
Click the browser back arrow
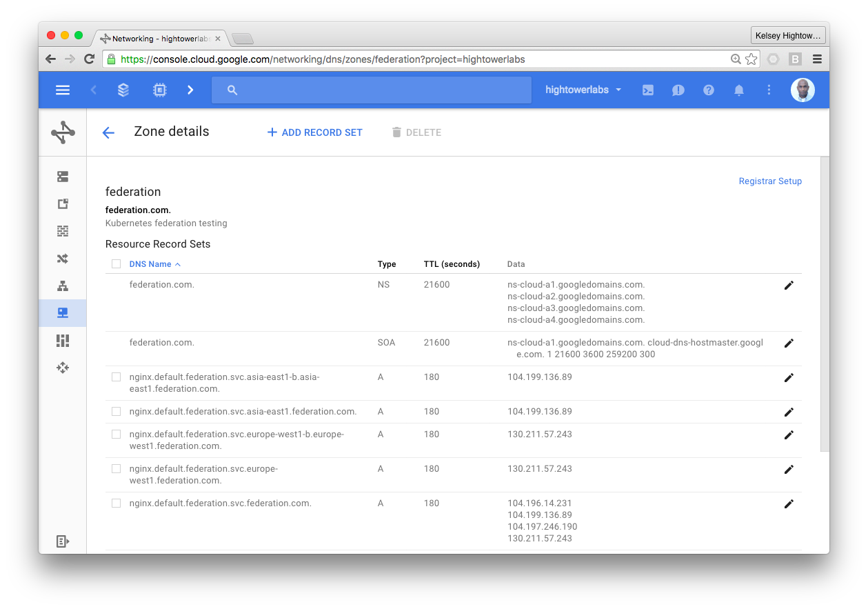tap(50, 59)
